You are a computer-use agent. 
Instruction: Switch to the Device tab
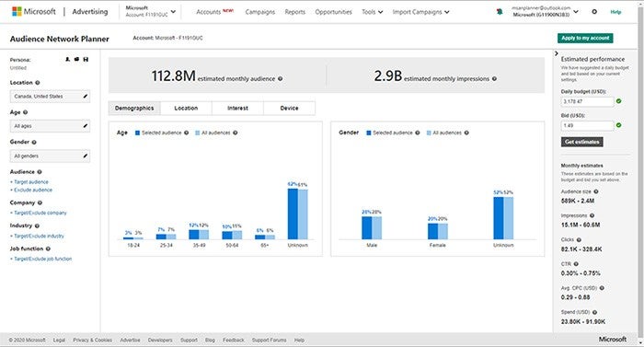pyautogui.click(x=289, y=108)
